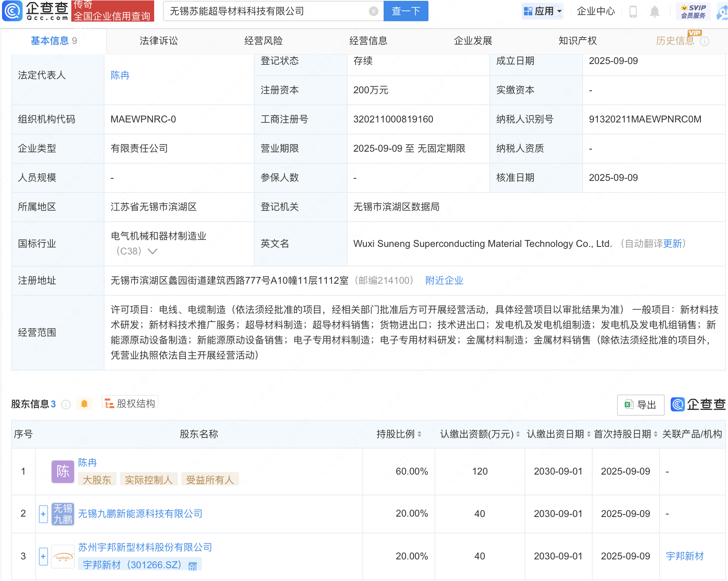Open 宇邦新材 related product link
The image size is (728, 581).
pyautogui.click(x=685, y=556)
